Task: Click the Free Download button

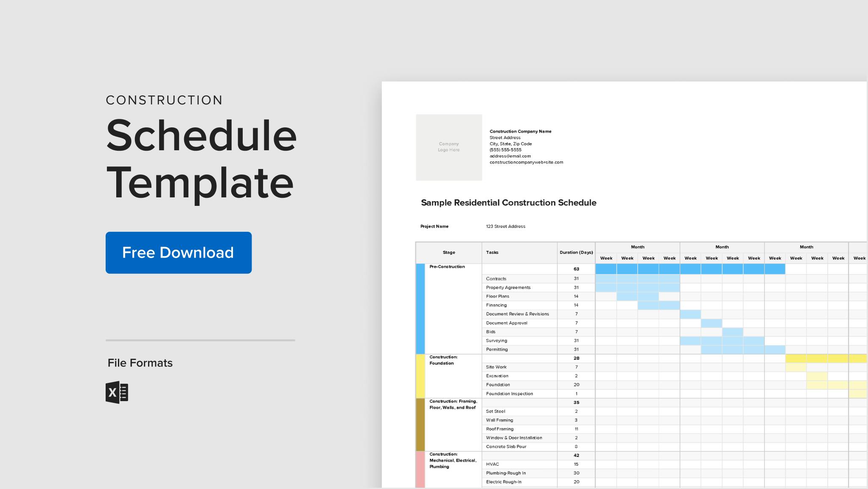Action: [178, 252]
